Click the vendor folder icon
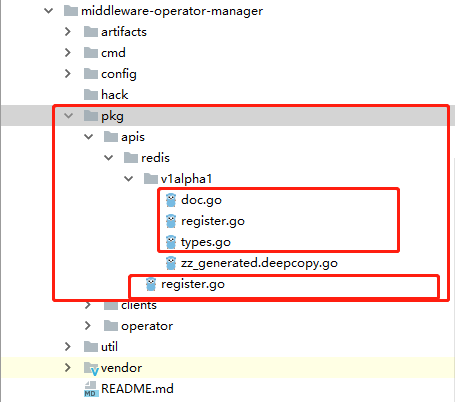 [91, 368]
